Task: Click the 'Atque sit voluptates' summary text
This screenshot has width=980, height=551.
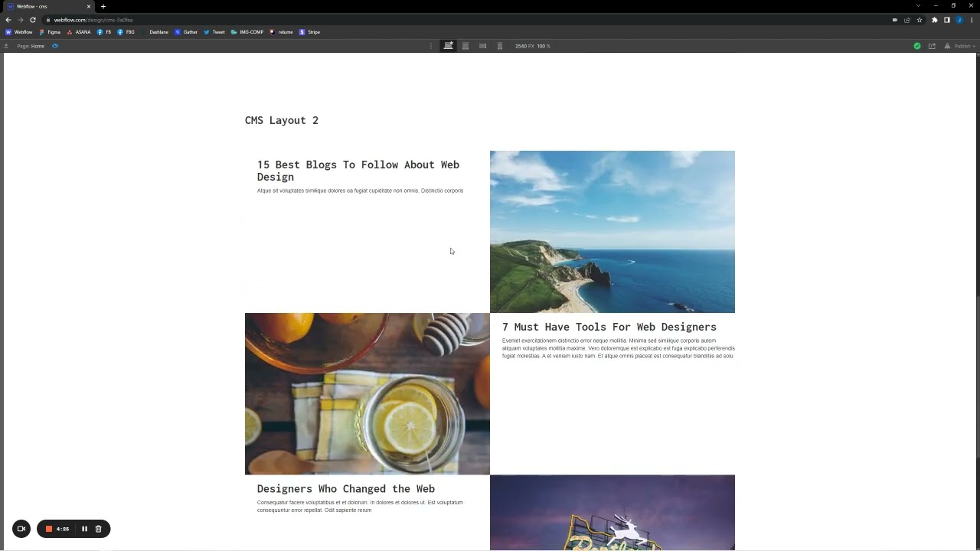Action: click(360, 191)
